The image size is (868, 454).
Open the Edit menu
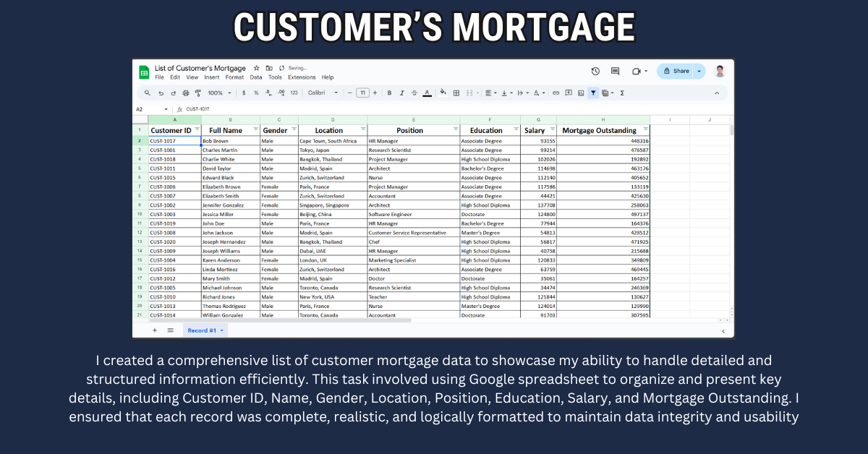point(175,77)
